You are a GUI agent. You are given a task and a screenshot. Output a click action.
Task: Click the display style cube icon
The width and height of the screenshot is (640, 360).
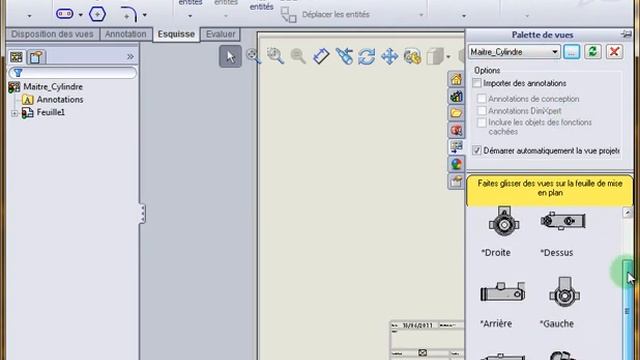click(x=435, y=56)
